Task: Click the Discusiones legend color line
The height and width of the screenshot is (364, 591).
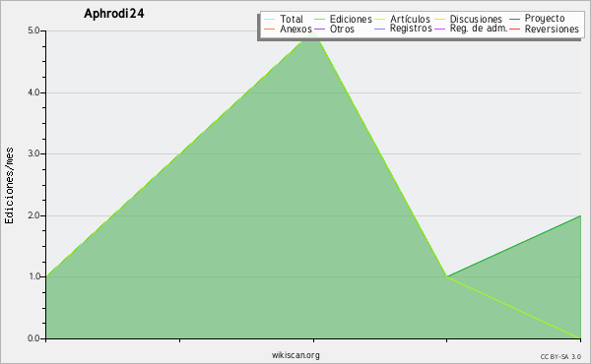Action: [x=440, y=20]
